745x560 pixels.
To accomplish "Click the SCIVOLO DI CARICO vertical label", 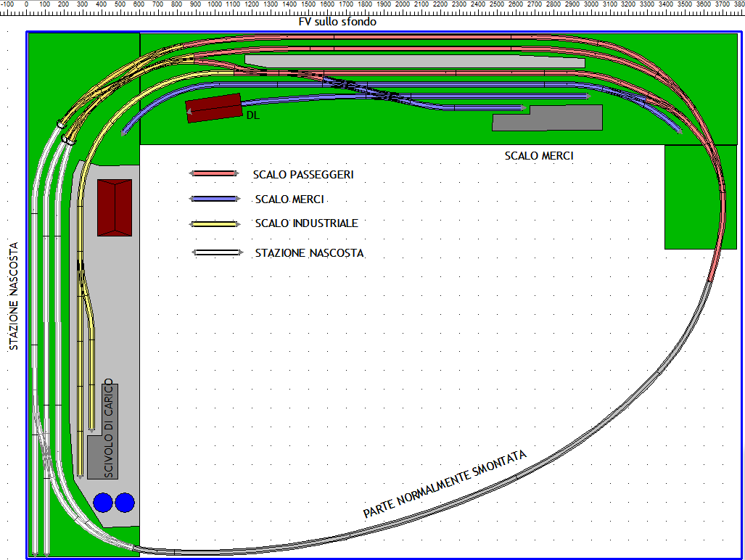I will coord(108,427).
